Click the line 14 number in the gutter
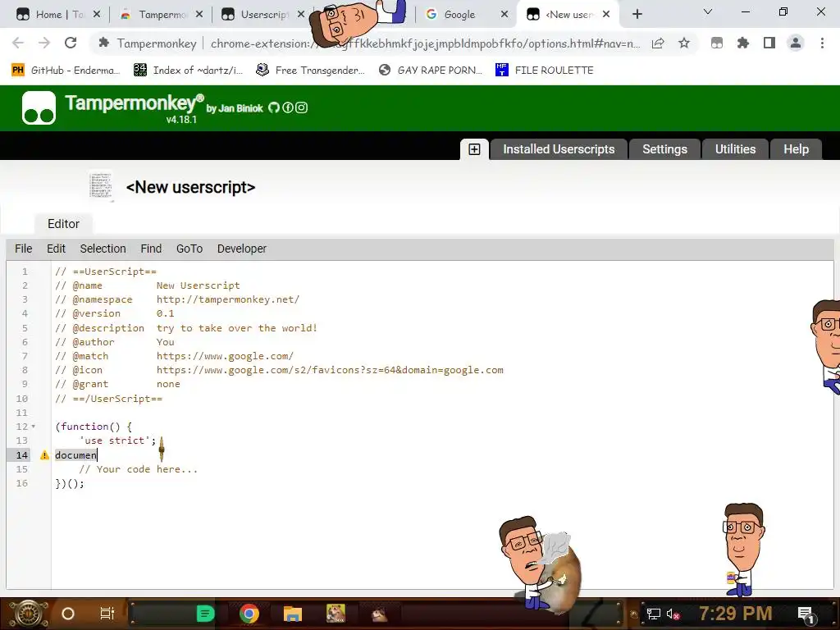Image resolution: width=840 pixels, height=630 pixels. click(x=21, y=454)
